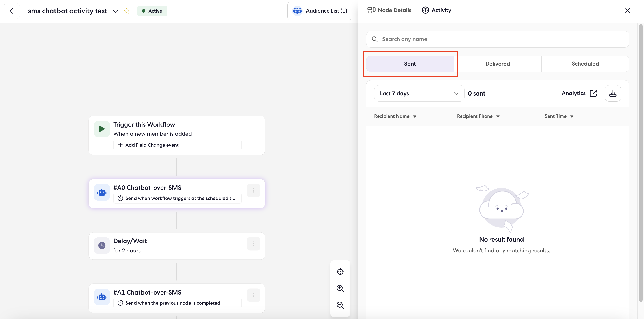Close the activity side panel
The width and height of the screenshot is (644, 319).
coord(627,11)
